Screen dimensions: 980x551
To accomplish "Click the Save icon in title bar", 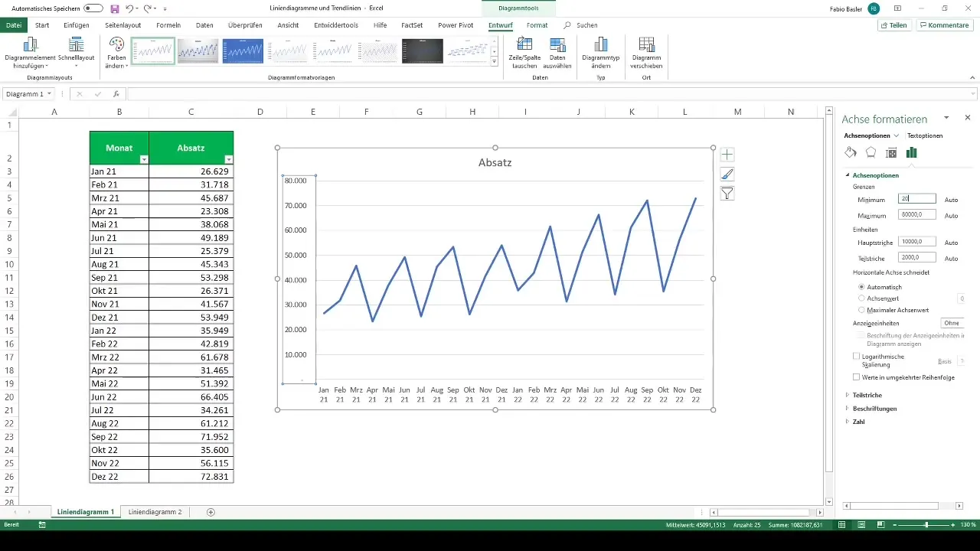I will point(114,8).
